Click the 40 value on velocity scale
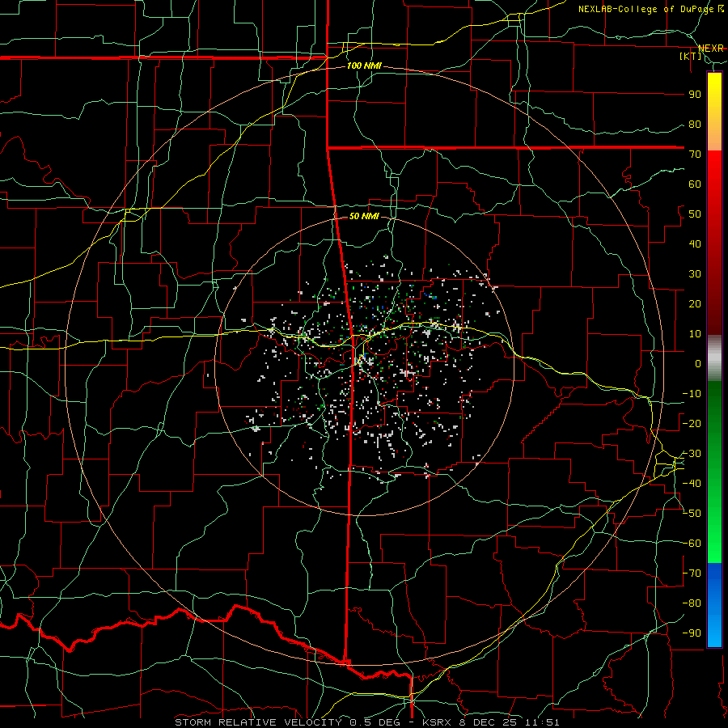 [695, 243]
